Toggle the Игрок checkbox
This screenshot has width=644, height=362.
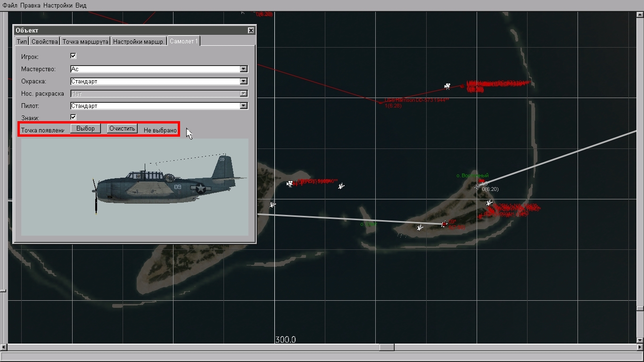(73, 56)
